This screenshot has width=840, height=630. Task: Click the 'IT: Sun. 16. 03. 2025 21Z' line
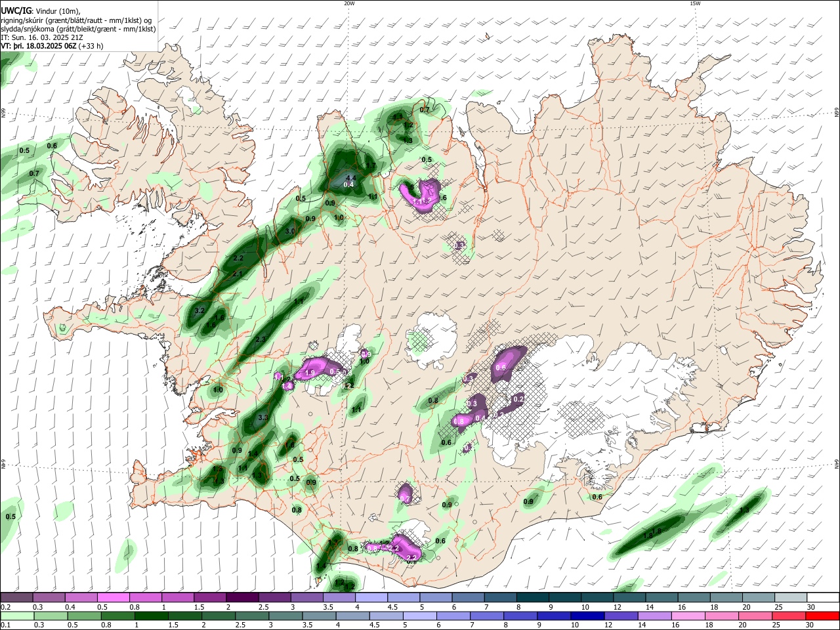41,37
